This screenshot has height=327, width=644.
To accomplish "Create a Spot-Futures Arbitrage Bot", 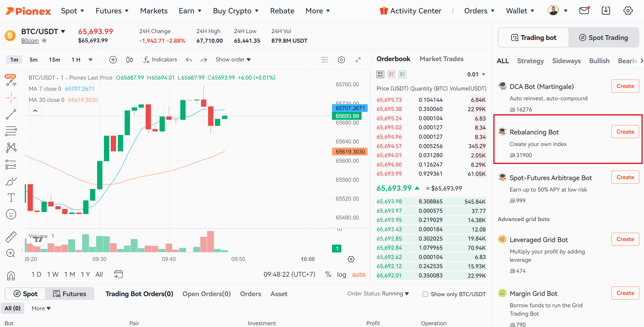I will pyautogui.click(x=625, y=177).
